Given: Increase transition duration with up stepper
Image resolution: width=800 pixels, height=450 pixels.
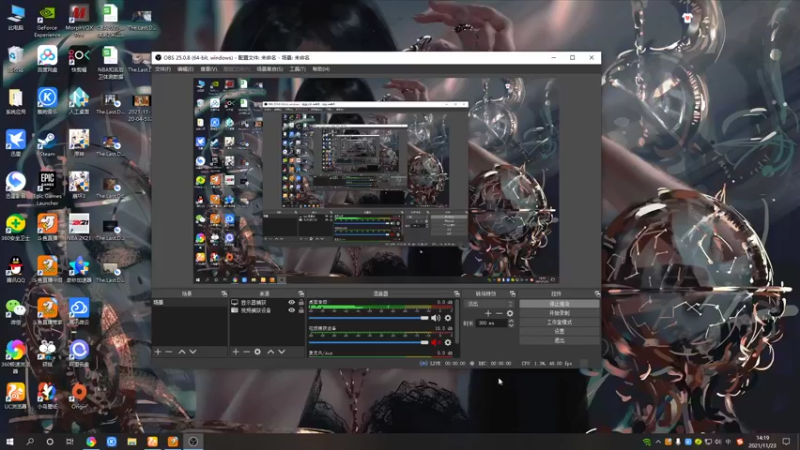Looking at the screenshot, I should (511, 321).
